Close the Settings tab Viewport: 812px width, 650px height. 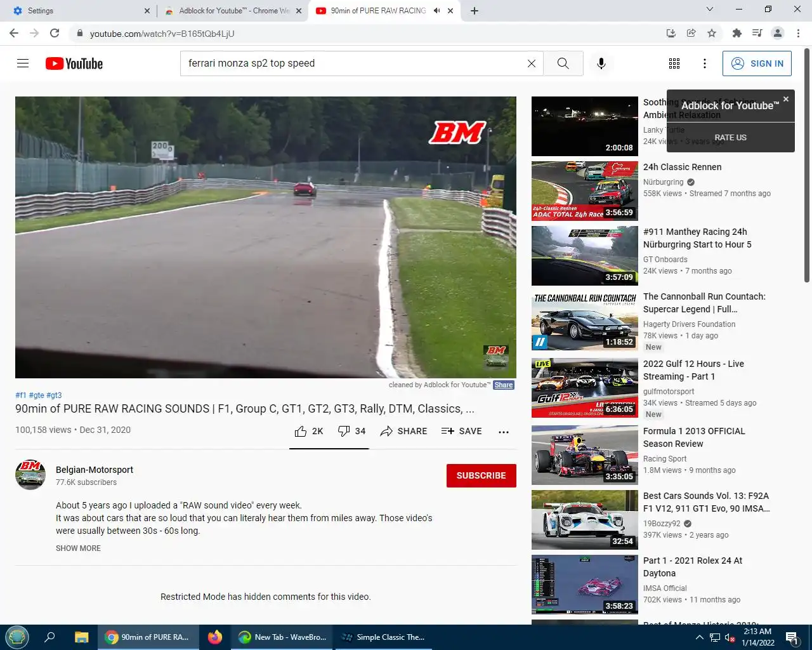point(147,11)
